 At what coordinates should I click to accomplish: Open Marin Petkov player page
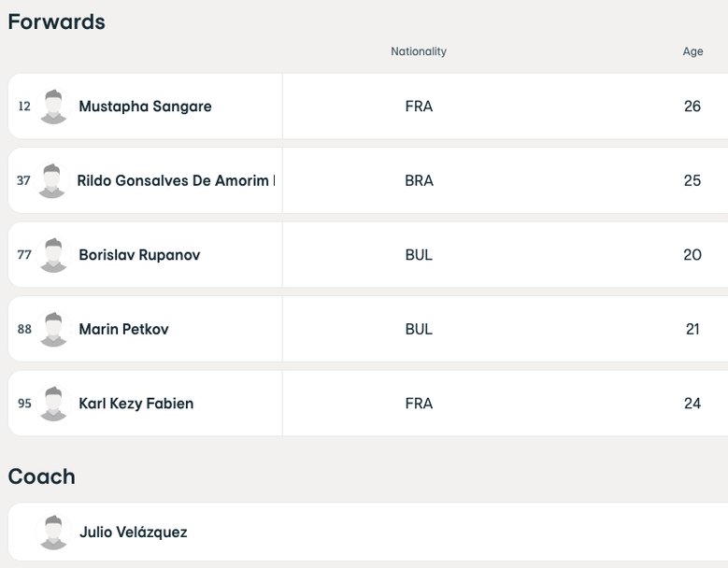pyautogui.click(x=123, y=329)
